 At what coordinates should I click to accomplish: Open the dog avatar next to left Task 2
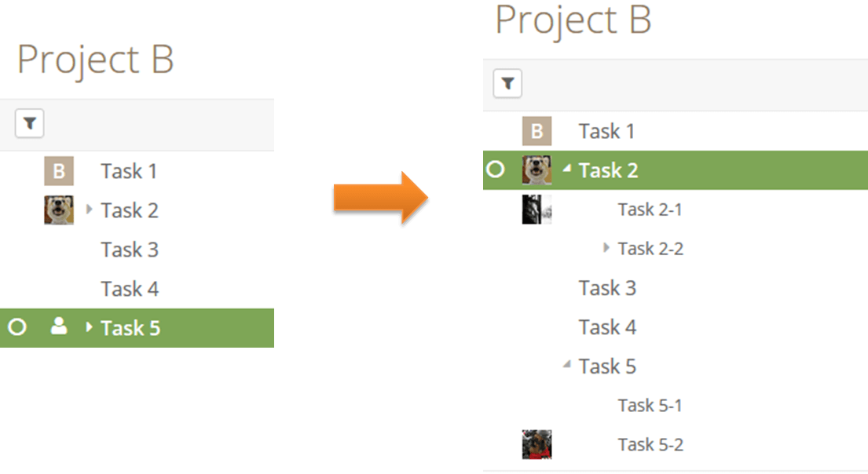(59, 210)
